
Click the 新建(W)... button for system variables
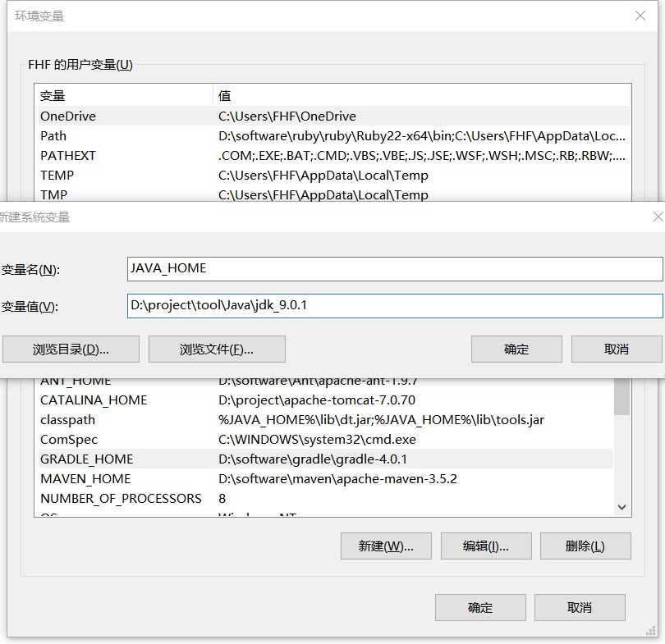click(386, 546)
